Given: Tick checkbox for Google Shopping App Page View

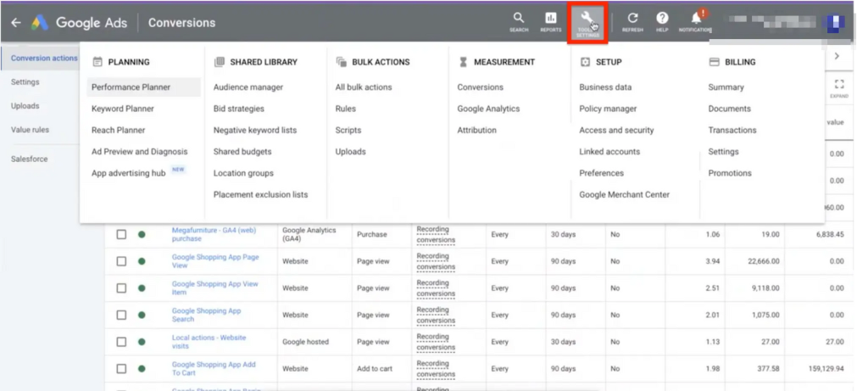Looking at the screenshot, I should (x=121, y=261).
